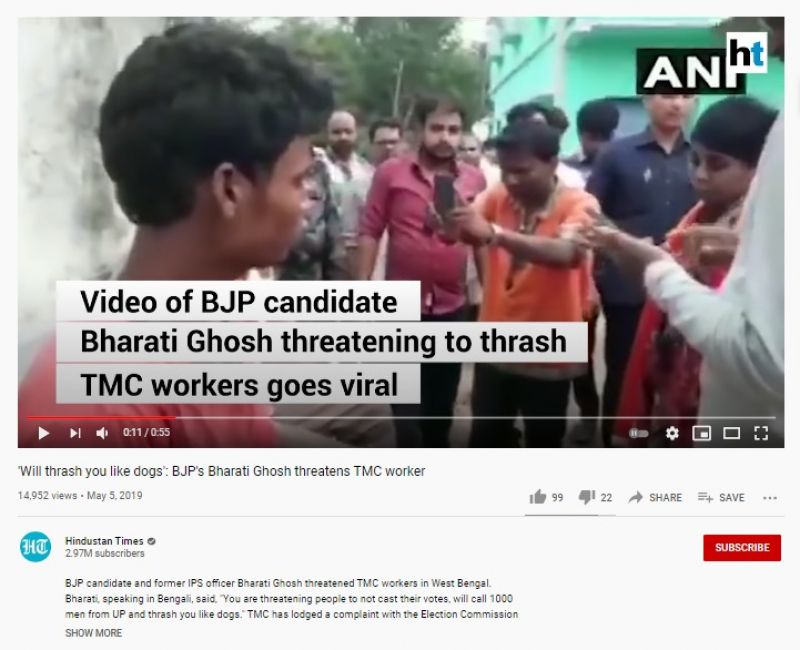This screenshot has width=800, height=650.
Task: Open the player settings gear
Action: pyautogui.click(x=672, y=434)
